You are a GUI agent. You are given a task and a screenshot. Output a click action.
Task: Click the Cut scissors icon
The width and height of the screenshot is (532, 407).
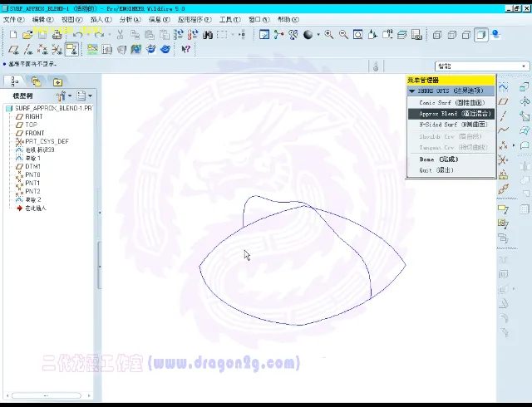(121, 35)
